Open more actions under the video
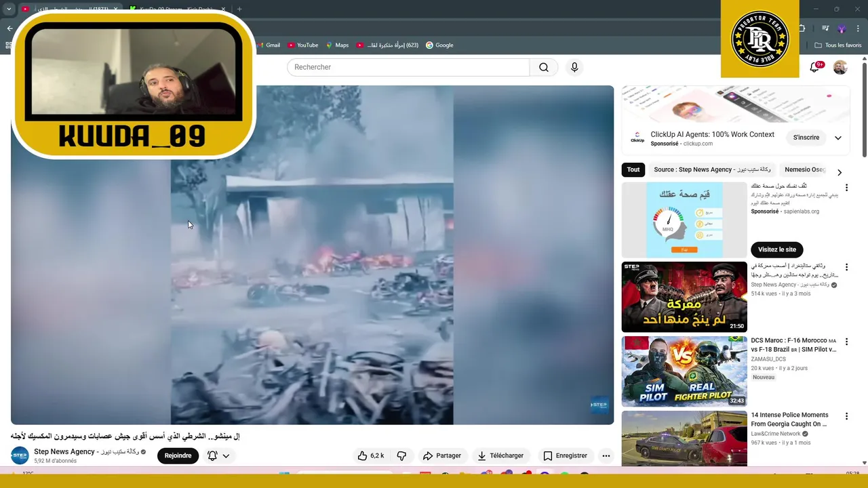868x488 pixels. pos(606,455)
